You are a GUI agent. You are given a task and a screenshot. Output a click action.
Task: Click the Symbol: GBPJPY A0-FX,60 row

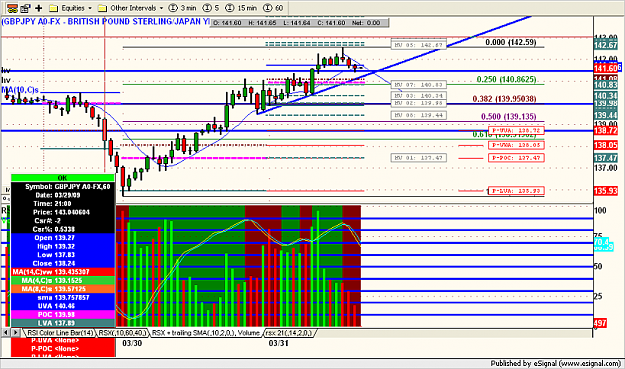coord(63,186)
